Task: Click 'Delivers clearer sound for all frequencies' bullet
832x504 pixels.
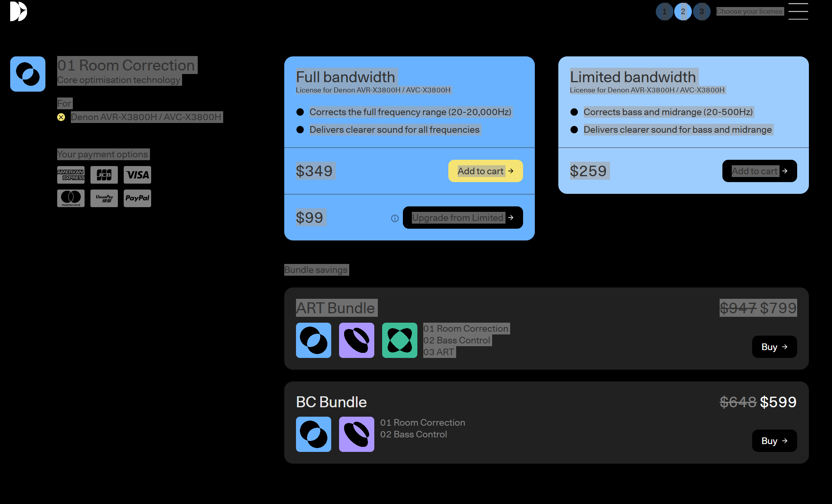Action: (x=394, y=130)
